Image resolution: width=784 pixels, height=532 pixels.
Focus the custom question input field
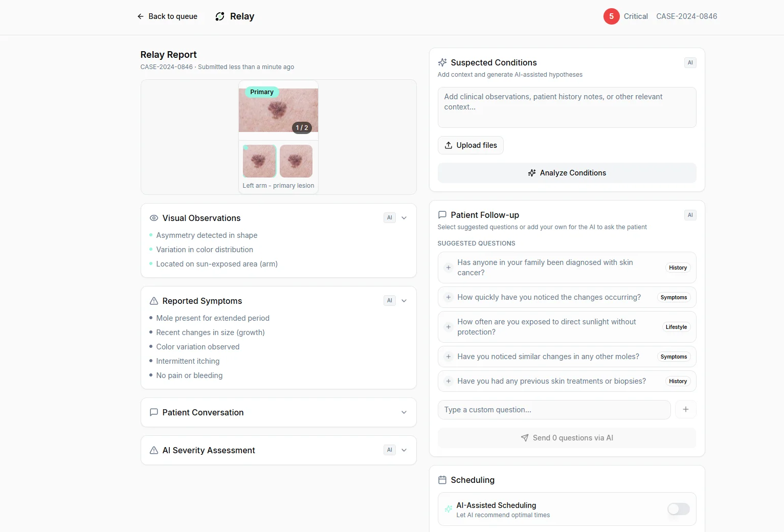click(554, 410)
